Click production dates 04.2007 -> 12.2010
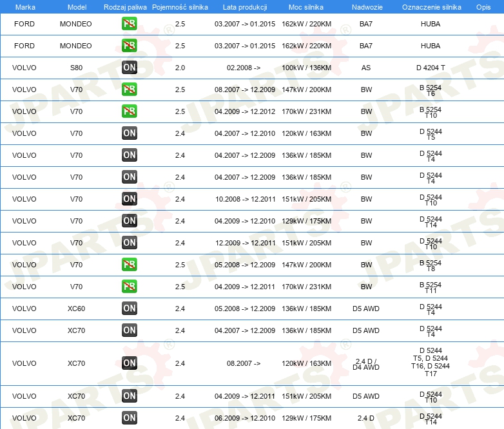Viewport: 504px width, 429px height. point(245,133)
